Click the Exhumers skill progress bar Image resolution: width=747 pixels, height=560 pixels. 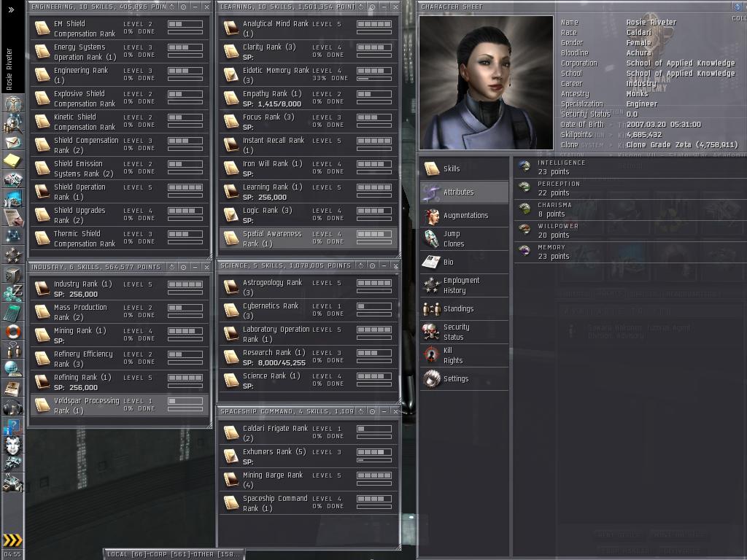pos(374,460)
